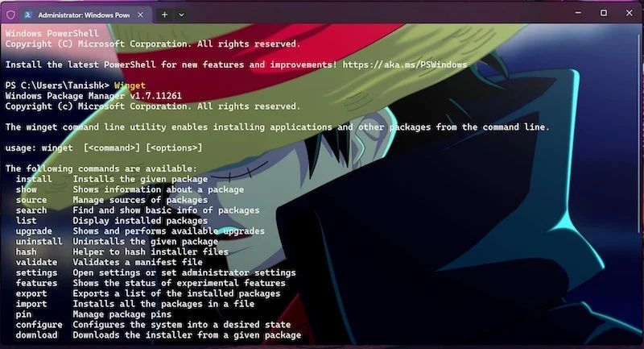Expand the new tab profile dropdown chevron

[182, 15]
